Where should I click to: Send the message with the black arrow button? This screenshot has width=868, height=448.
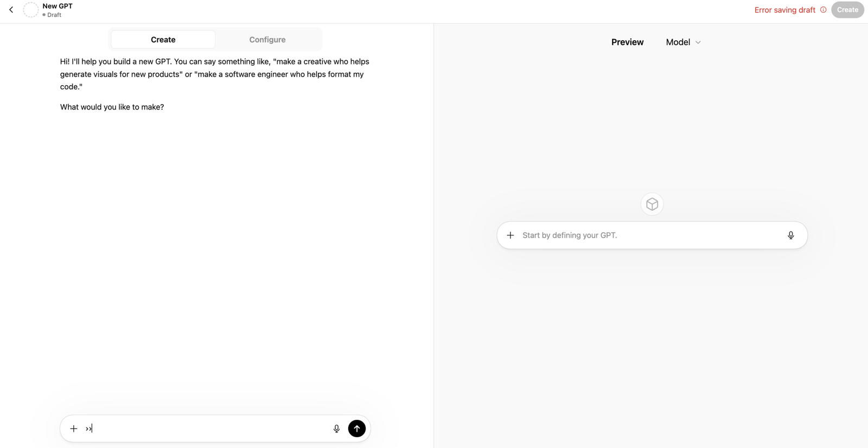point(357,428)
